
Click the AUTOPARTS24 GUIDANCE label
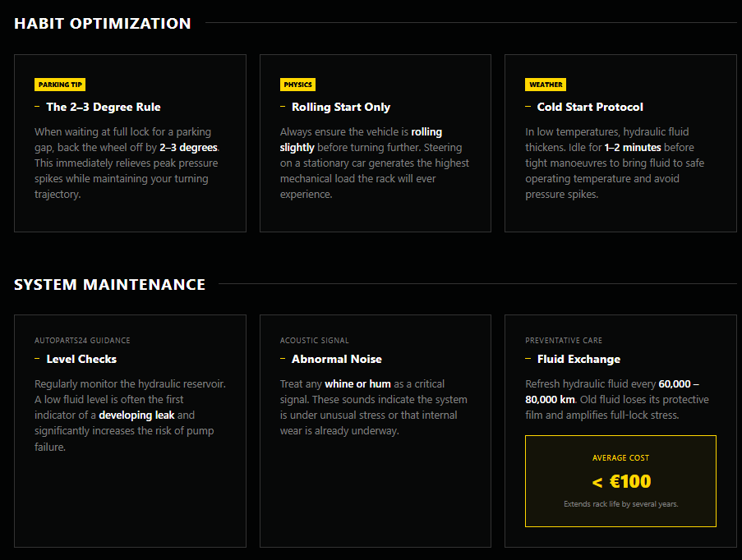(82, 340)
